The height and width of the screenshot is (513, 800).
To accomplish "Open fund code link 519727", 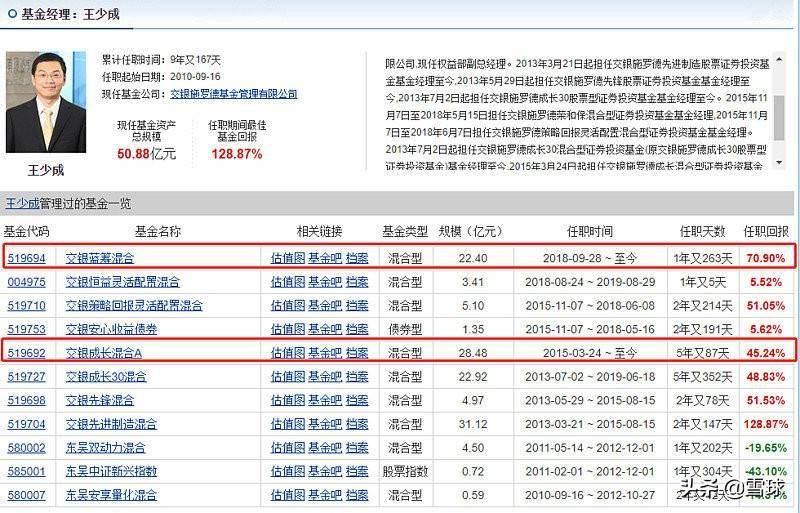I will click(27, 377).
